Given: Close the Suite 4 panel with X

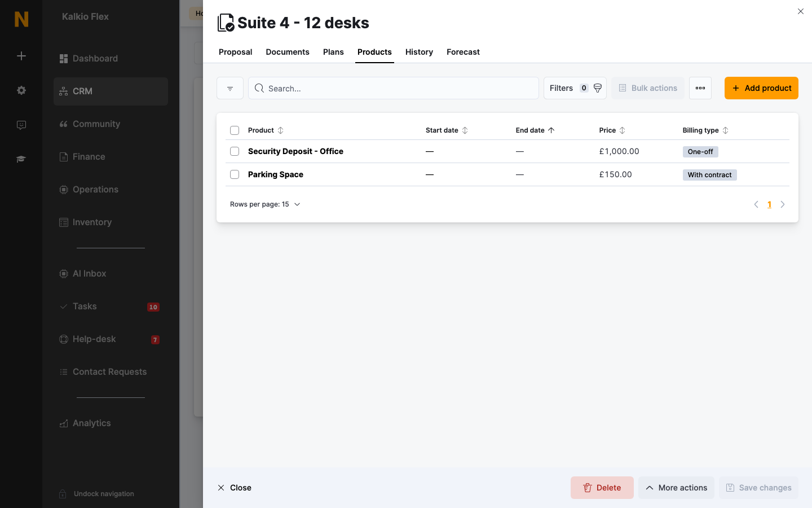Looking at the screenshot, I should click(801, 11).
